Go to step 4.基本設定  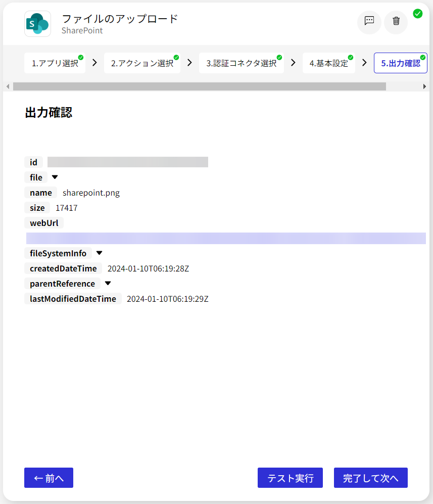tap(328, 63)
